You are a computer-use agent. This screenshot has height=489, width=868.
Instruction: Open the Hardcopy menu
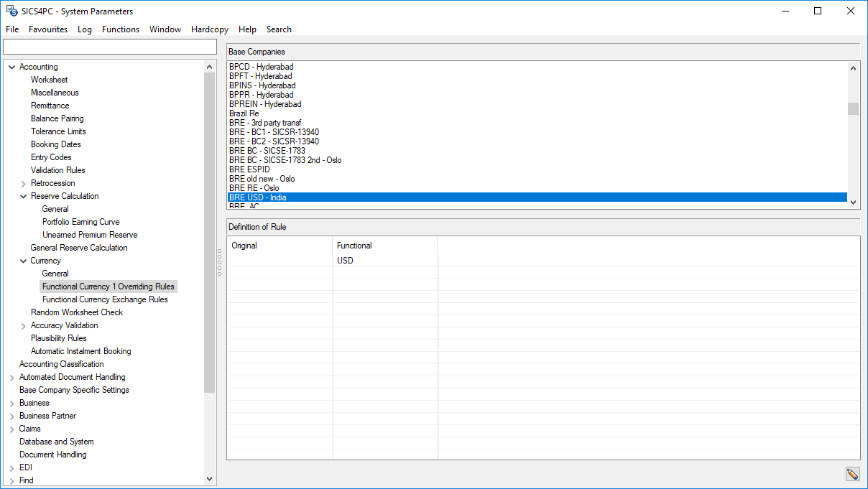[x=210, y=29]
